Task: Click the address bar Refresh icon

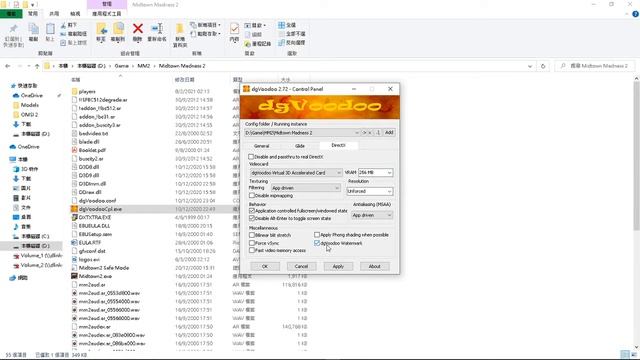Action: pyautogui.click(x=543, y=66)
